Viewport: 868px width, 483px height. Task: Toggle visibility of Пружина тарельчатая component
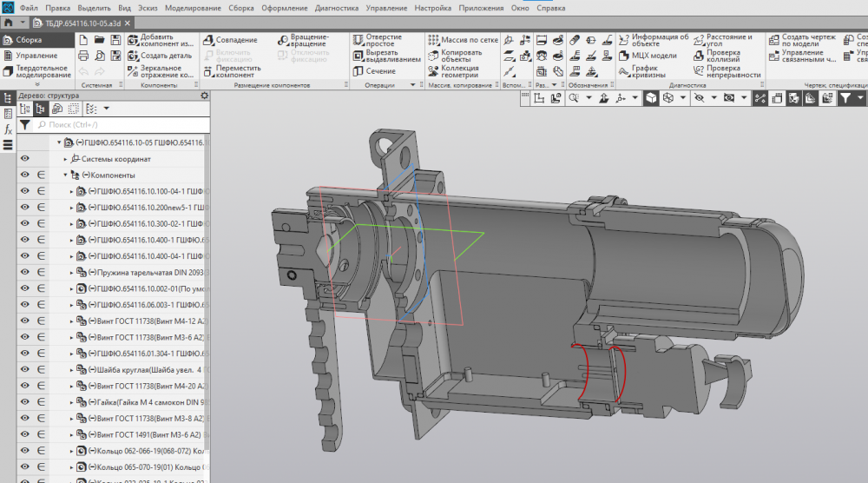[x=25, y=272]
